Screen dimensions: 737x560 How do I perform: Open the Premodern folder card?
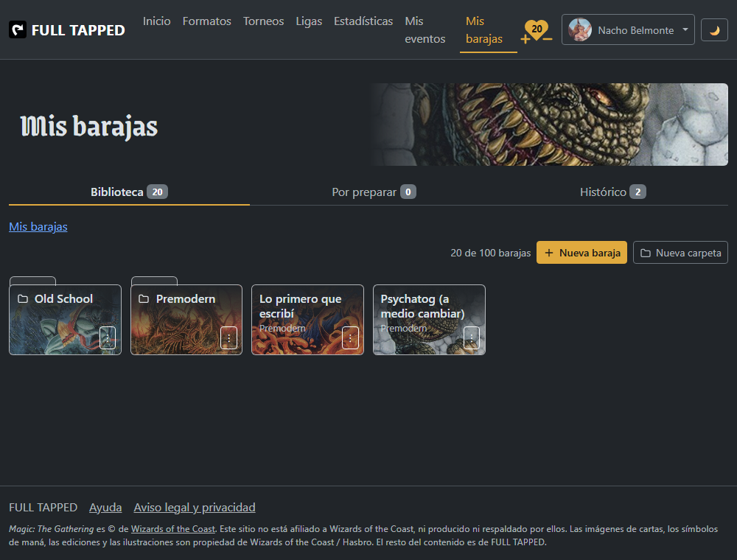pyautogui.click(x=186, y=320)
